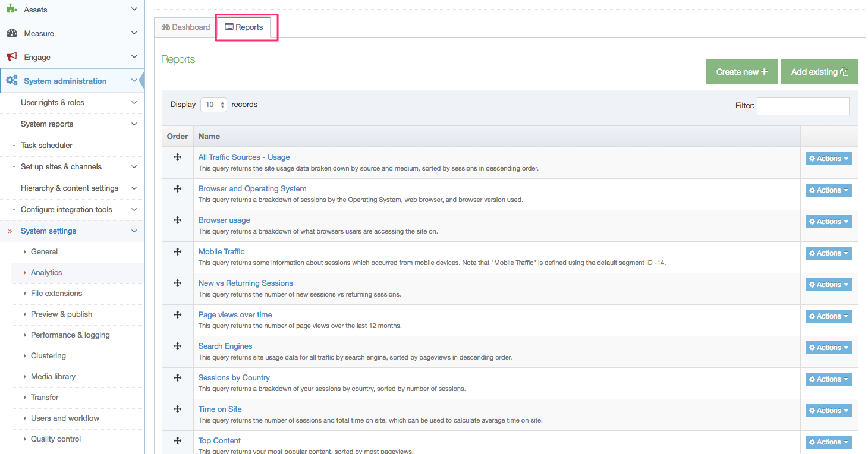Click the Measure gauge icon in sidebar

(11, 33)
